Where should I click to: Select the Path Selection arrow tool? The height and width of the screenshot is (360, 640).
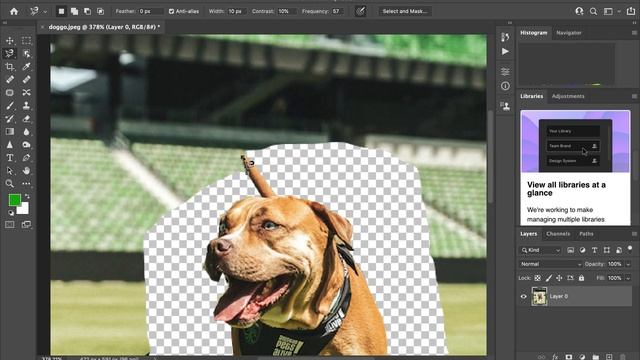click(10, 171)
